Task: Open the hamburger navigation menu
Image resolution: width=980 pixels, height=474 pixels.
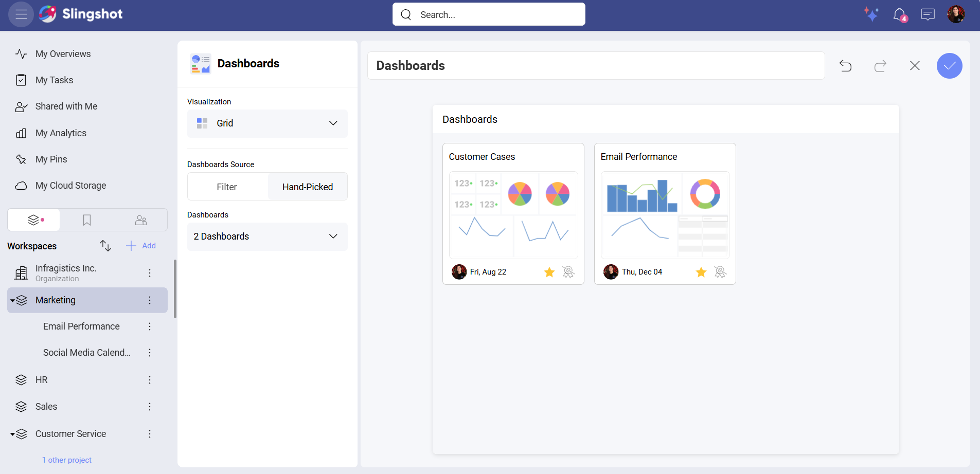Action: (21, 14)
